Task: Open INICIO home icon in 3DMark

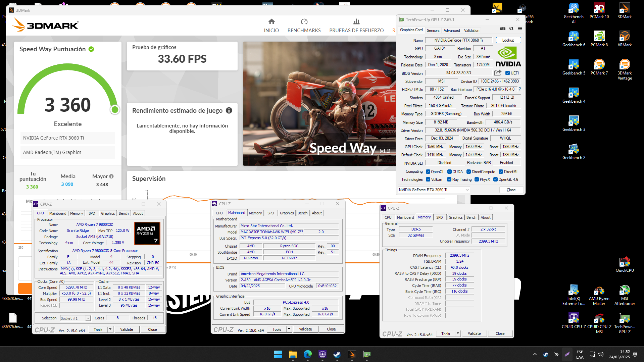Action: pyautogui.click(x=271, y=22)
